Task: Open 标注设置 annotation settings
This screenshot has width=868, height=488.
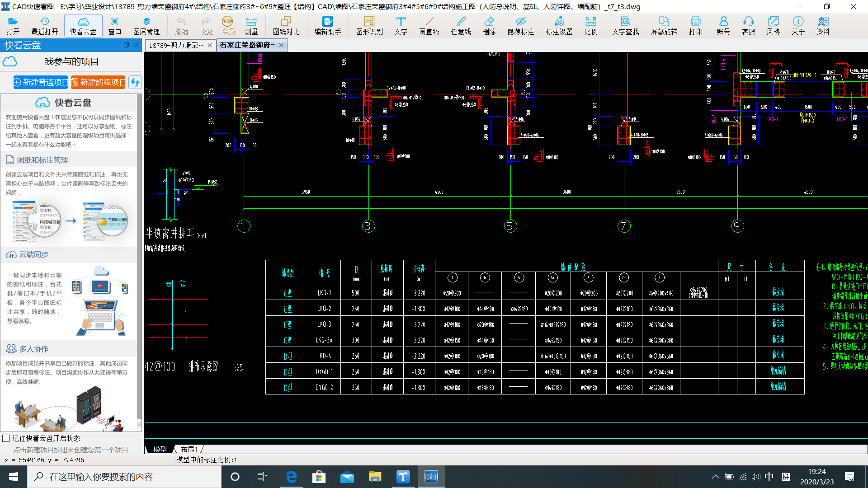Action: coord(559,26)
